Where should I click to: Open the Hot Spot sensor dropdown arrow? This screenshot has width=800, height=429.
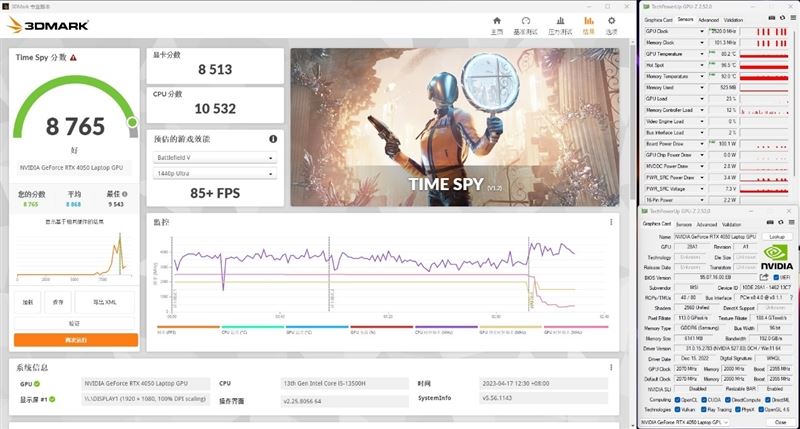point(702,65)
